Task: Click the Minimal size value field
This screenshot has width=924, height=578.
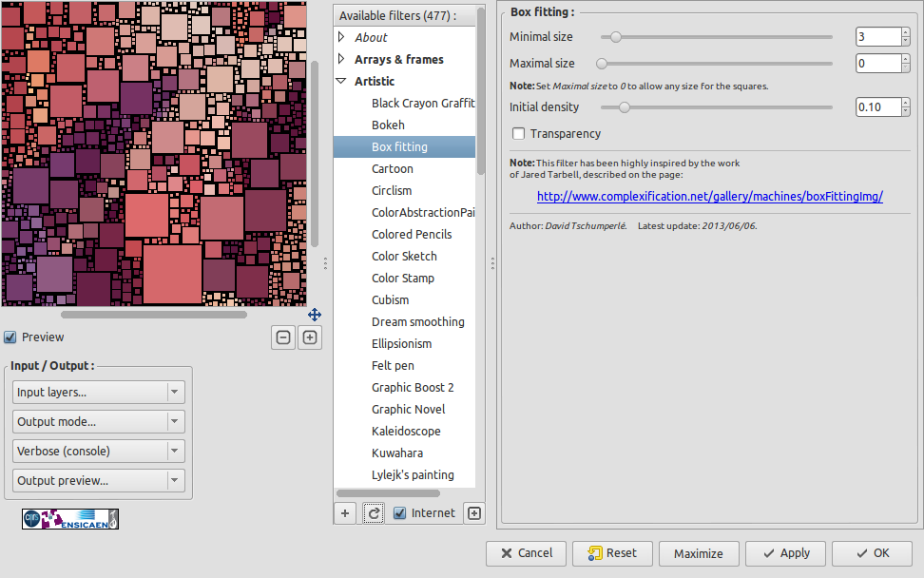Action: tap(878, 36)
